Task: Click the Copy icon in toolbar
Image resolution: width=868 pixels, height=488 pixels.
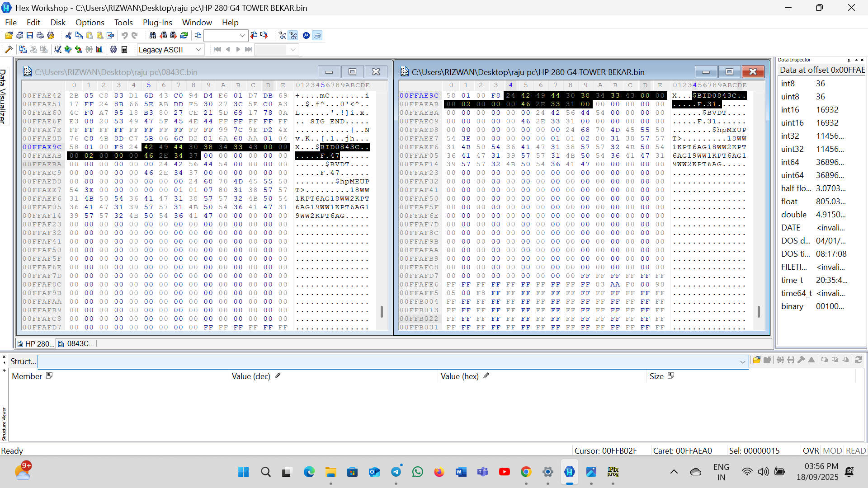Action: (x=79, y=35)
